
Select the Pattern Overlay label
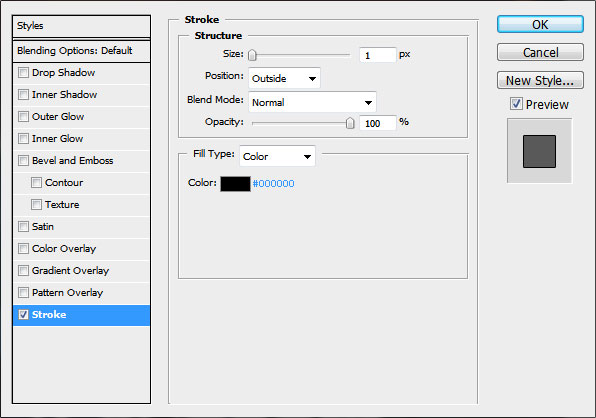[x=67, y=293]
